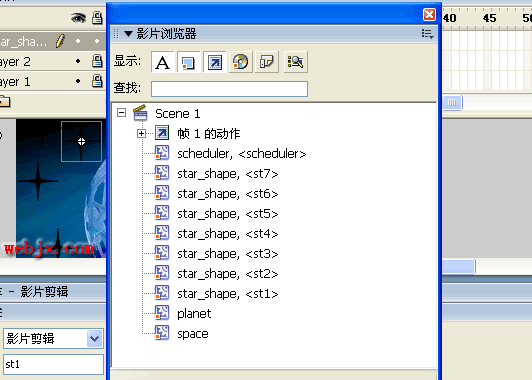Select the highlighted star on stage
Viewport: 532px width, 380px height.
click(x=81, y=141)
